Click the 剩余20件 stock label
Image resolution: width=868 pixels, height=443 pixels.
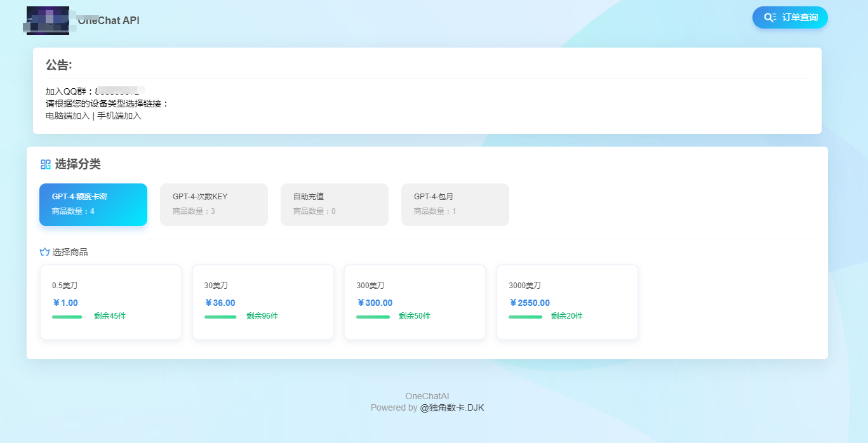pyautogui.click(x=567, y=316)
